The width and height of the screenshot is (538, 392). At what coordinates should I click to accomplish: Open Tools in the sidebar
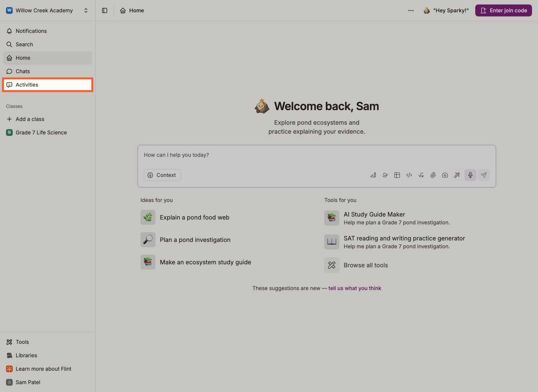(x=47, y=342)
